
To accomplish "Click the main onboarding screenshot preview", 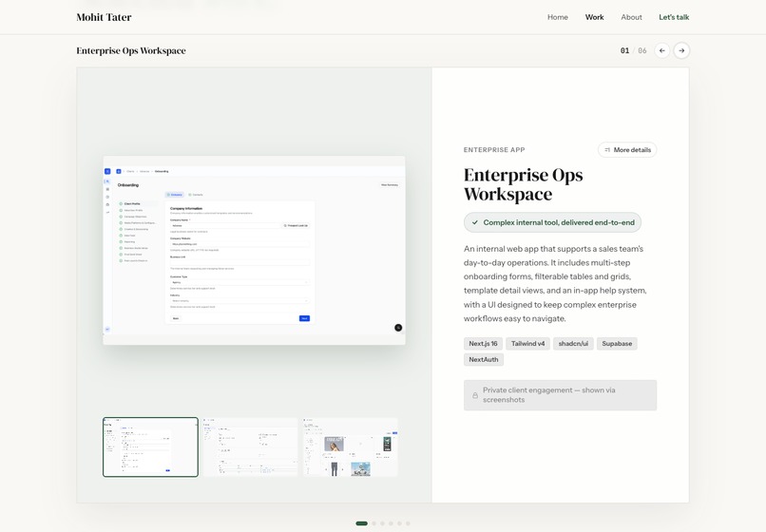I will [x=254, y=250].
